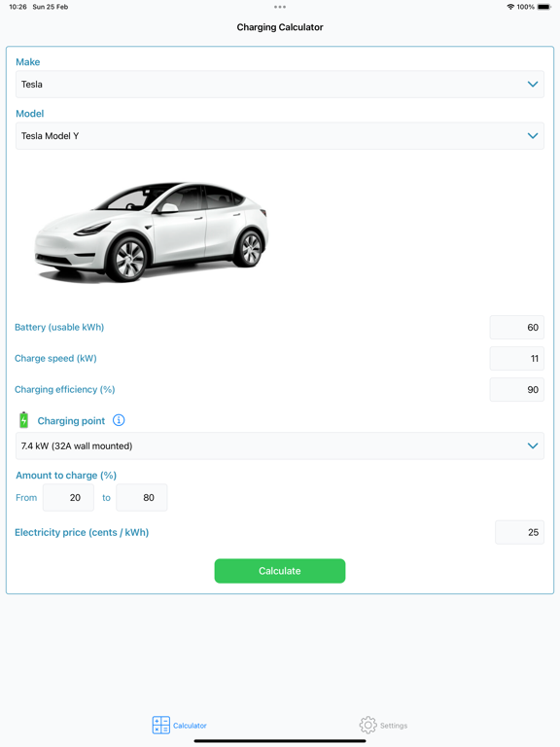Viewport: 560px width, 747px height.
Task: Tap the 'Charging Calculator' title
Action: pos(280,27)
